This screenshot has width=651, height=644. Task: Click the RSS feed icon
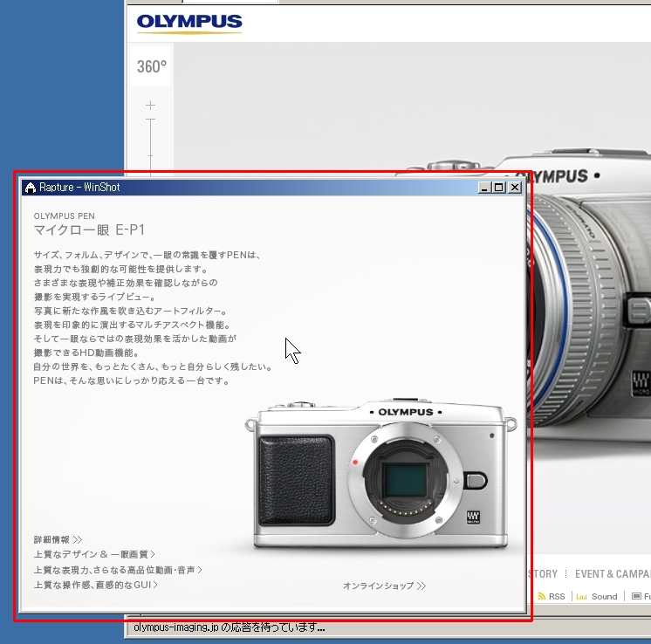coord(541,596)
